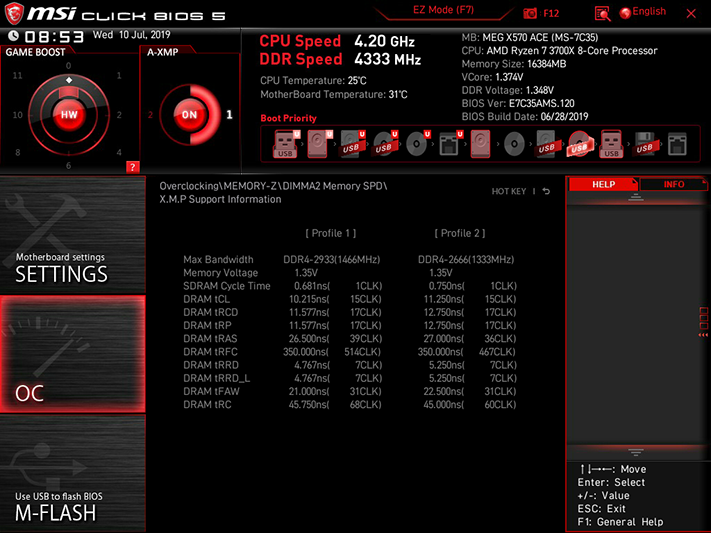Select the legacy hard disk boot device
Image resolution: width=711 pixels, height=533 pixels.
481,144
